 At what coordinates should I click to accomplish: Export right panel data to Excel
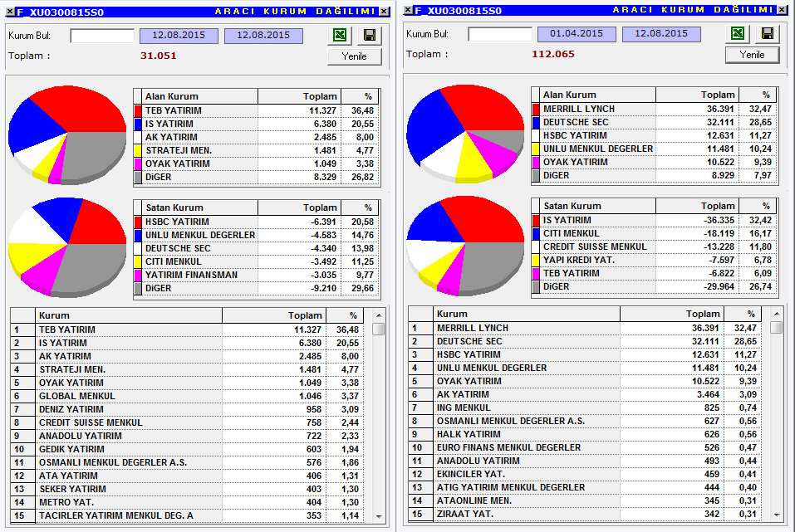(738, 33)
